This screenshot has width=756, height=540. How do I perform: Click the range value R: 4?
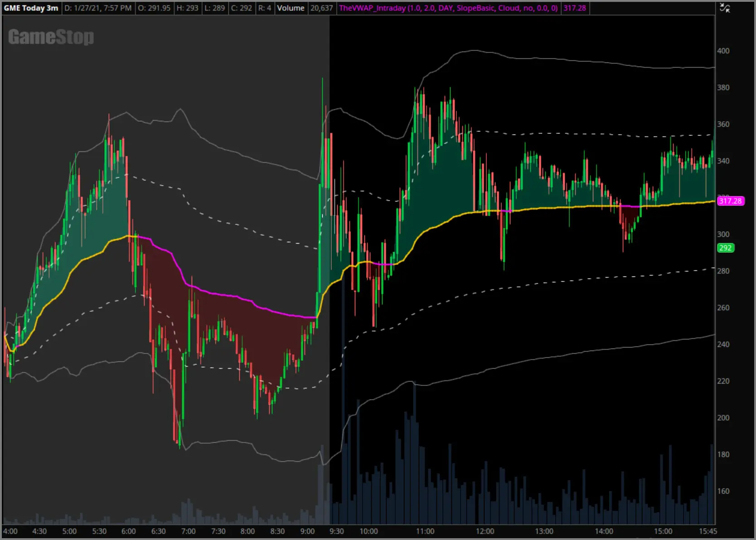[265, 8]
